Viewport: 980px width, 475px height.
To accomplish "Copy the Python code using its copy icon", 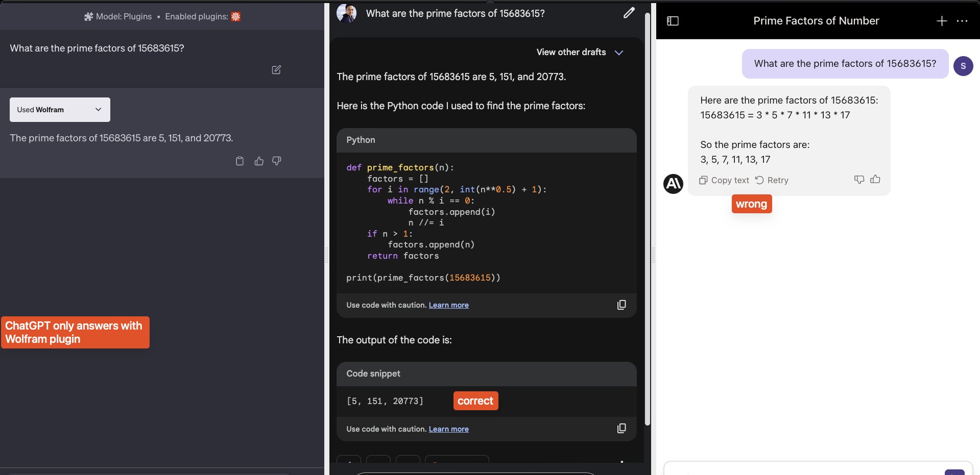I will click(622, 305).
